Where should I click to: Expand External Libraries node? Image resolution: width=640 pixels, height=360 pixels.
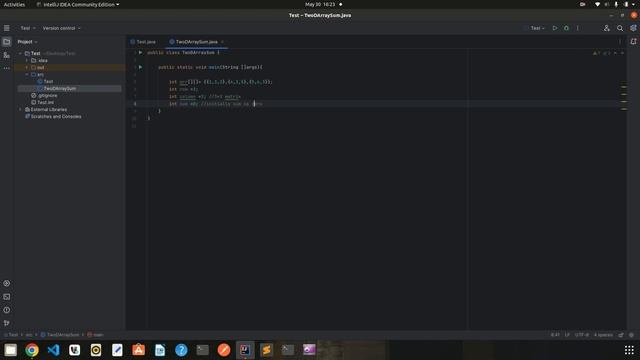coord(20,109)
